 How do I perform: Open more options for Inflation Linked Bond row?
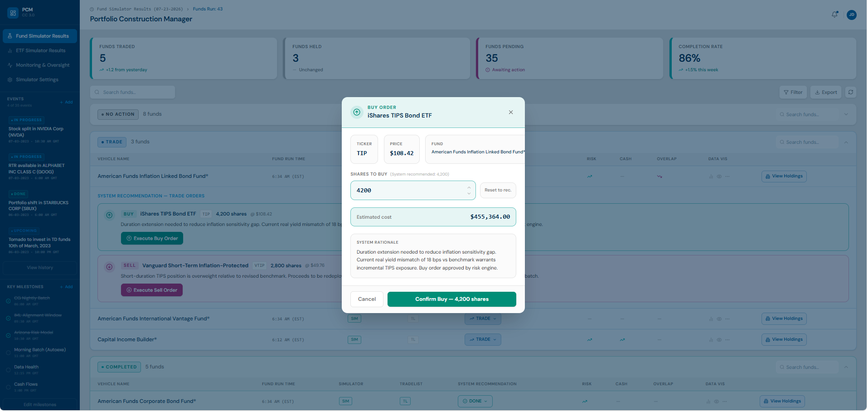tap(727, 177)
